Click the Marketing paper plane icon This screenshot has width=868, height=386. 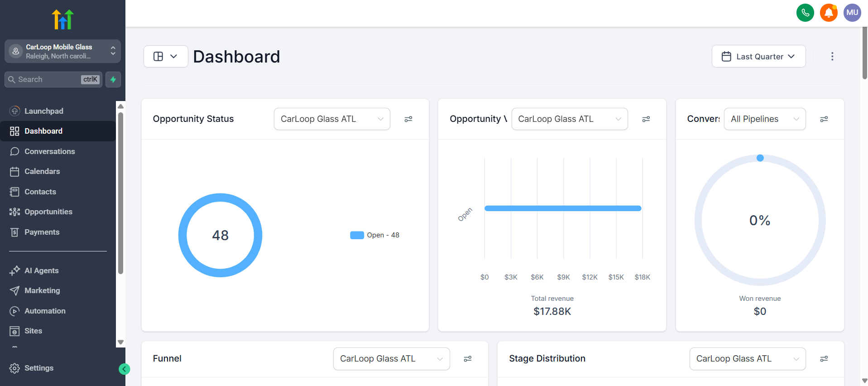tap(15, 290)
